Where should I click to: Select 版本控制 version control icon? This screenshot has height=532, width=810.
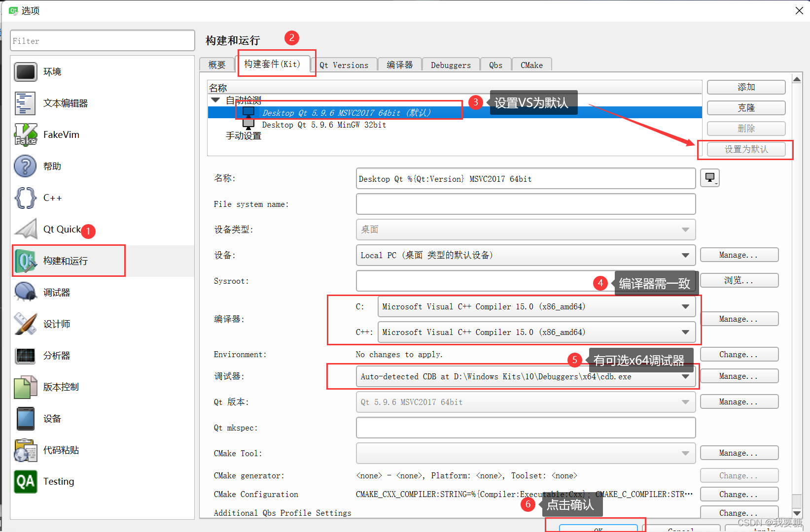coord(25,387)
